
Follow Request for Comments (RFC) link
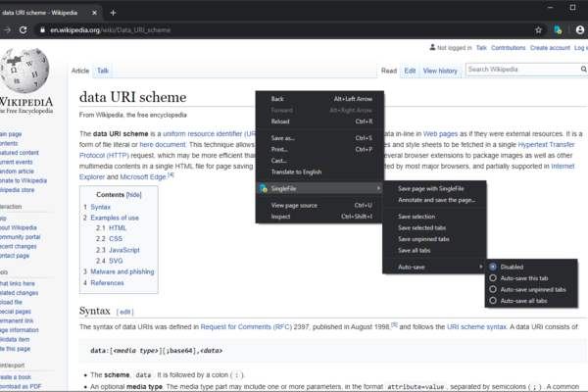point(246,327)
